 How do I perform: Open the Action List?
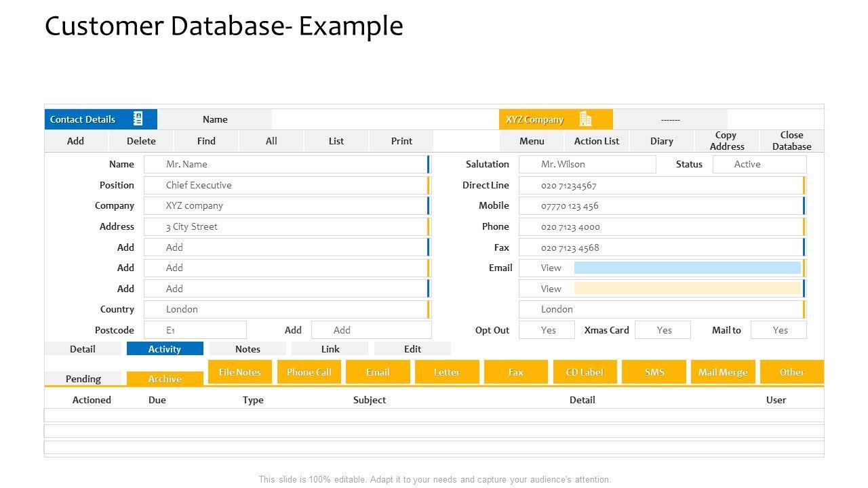click(597, 141)
